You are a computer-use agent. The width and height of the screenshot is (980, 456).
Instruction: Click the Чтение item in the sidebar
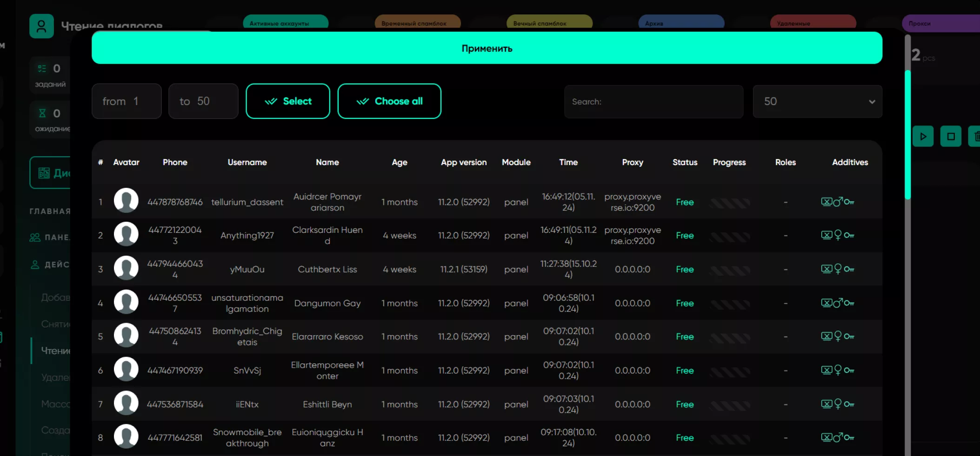55,350
